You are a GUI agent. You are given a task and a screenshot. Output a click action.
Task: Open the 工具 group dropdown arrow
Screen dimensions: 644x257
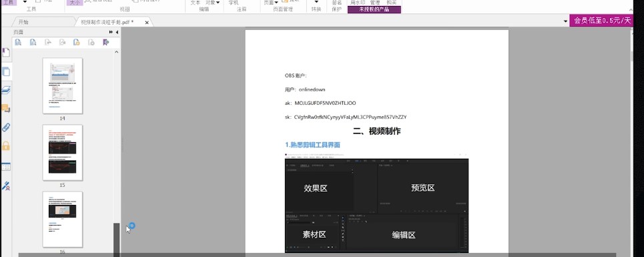click(x=25, y=2)
